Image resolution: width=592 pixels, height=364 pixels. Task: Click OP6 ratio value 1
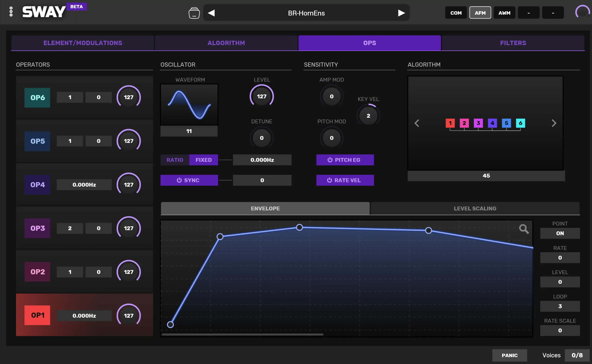70,97
